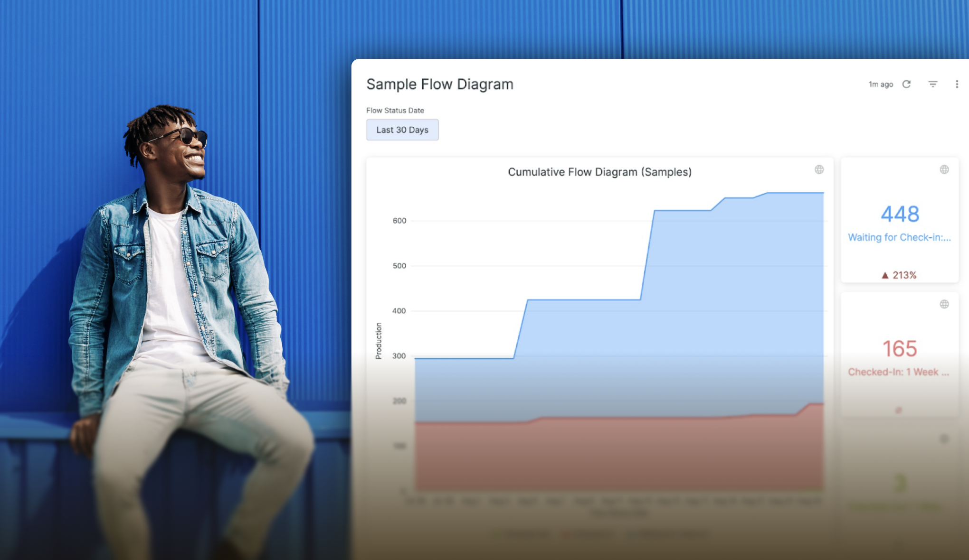969x560 pixels.
Task: Click the Flow Status Date filter label
Action: coord(395,111)
